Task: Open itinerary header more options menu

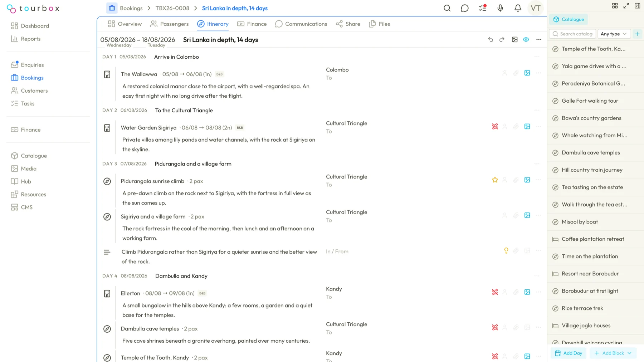Action: point(539,40)
